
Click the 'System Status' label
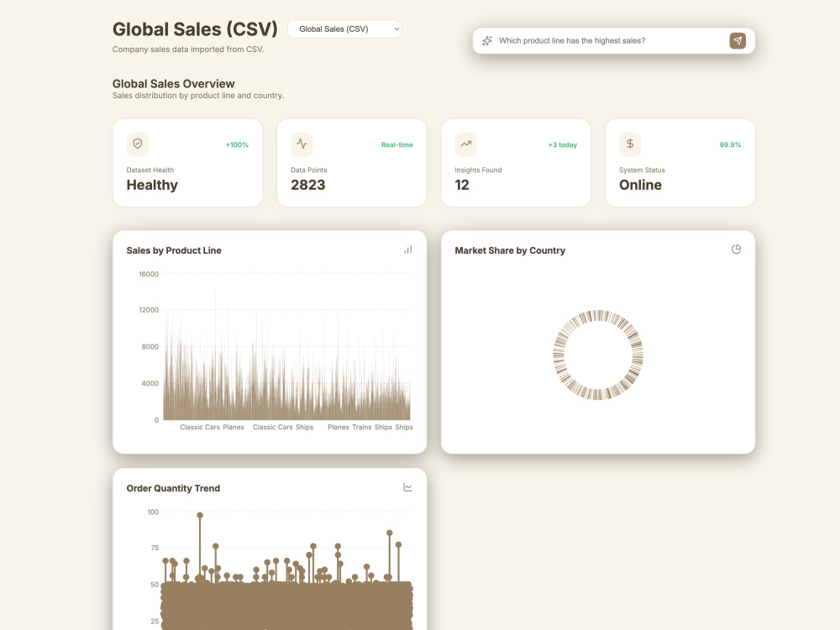(642, 170)
